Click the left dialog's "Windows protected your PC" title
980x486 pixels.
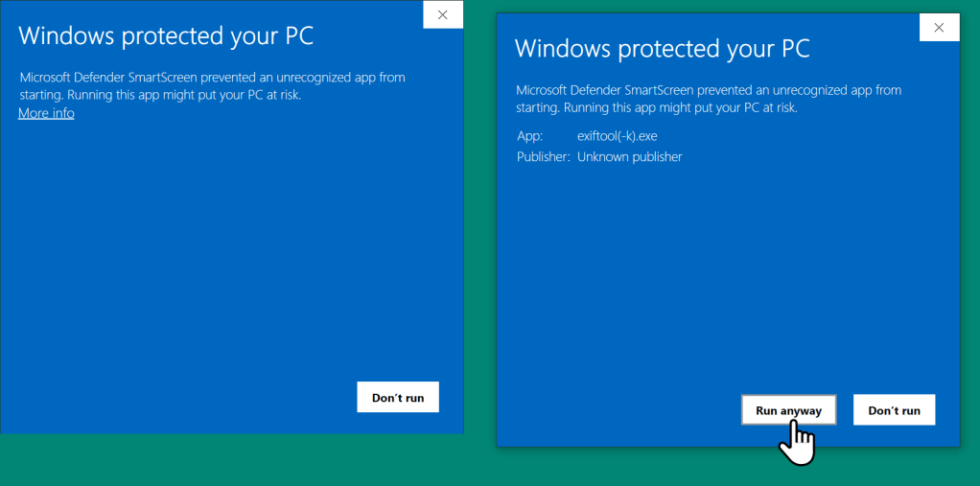tap(166, 36)
